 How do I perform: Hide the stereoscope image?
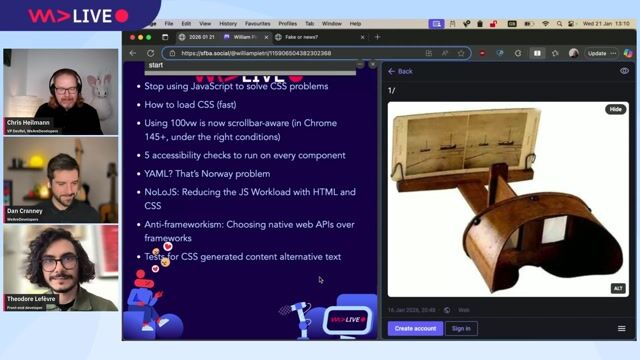pos(616,109)
